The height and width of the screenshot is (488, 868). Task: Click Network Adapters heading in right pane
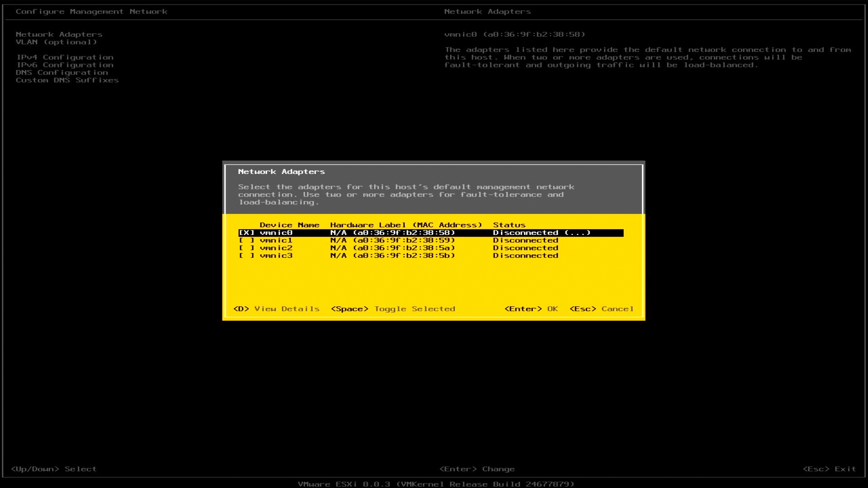[x=488, y=12]
